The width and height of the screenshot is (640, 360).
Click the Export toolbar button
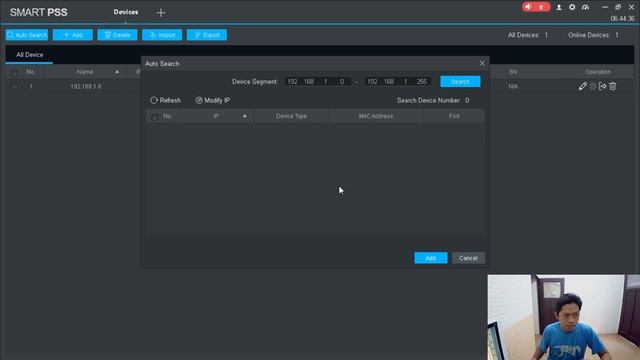pyautogui.click(x=207, y=35)
